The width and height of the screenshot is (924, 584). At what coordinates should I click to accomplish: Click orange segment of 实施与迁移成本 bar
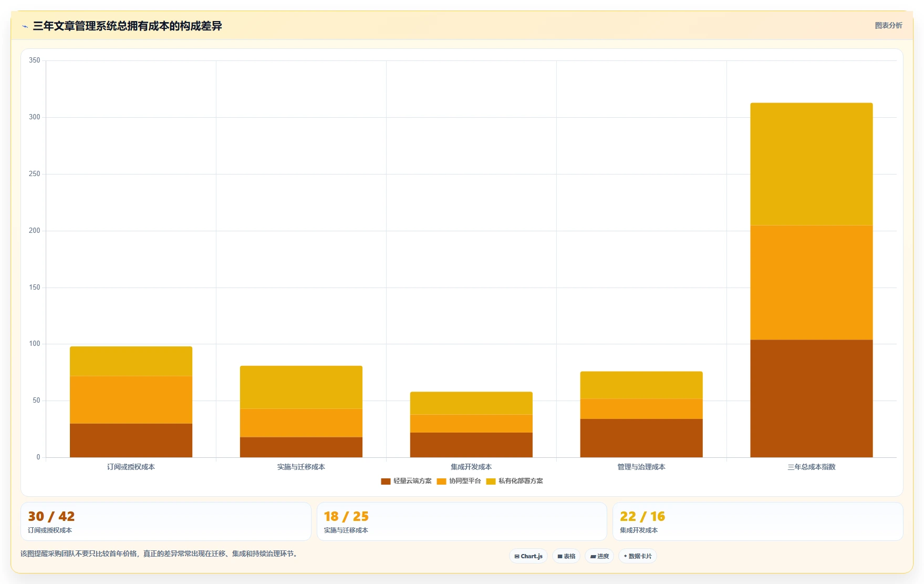pos(301,423)
